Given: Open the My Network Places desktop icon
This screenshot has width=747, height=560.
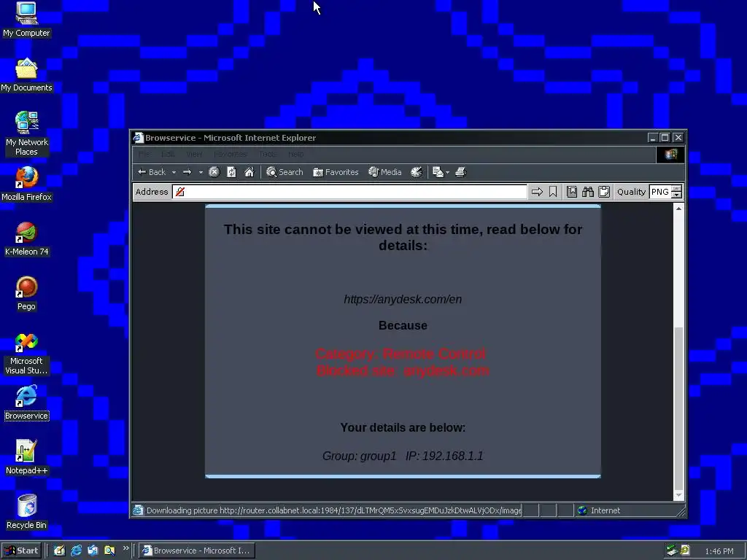Looking at the screenshot, I should click(x=26, y=134).
